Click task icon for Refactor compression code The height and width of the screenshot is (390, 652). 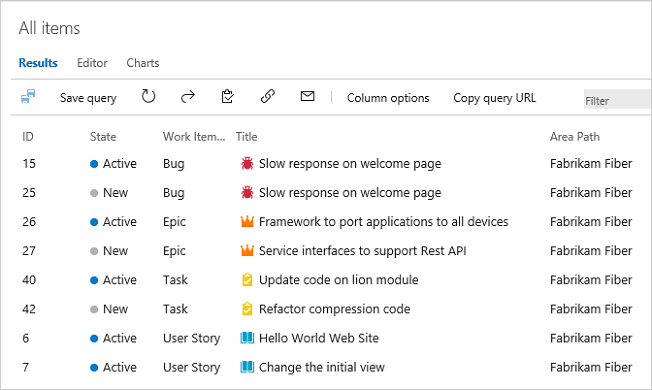pyautogui.click(x=247, y=309)
